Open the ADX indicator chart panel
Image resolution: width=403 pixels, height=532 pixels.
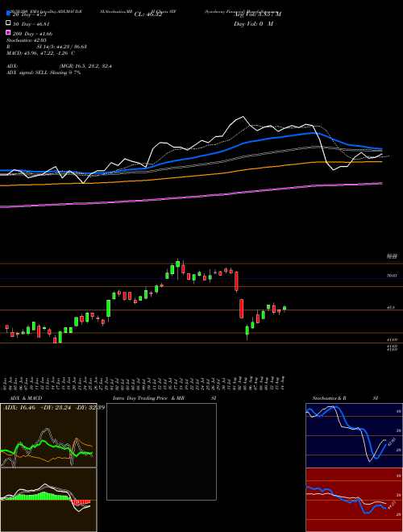point(48,435)
